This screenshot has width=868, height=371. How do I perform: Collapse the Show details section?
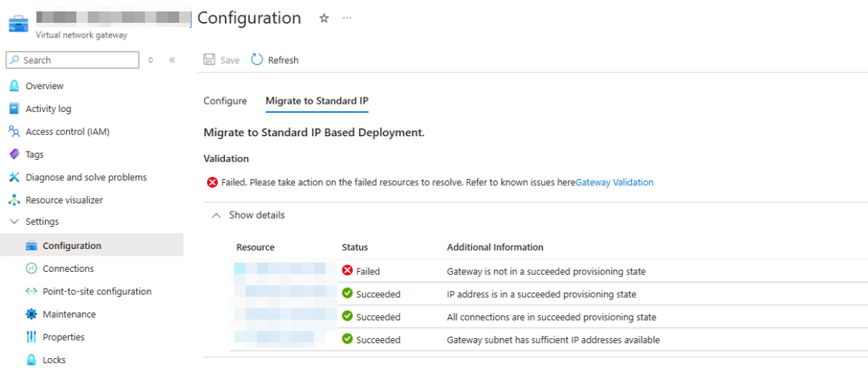coord(216,215)
